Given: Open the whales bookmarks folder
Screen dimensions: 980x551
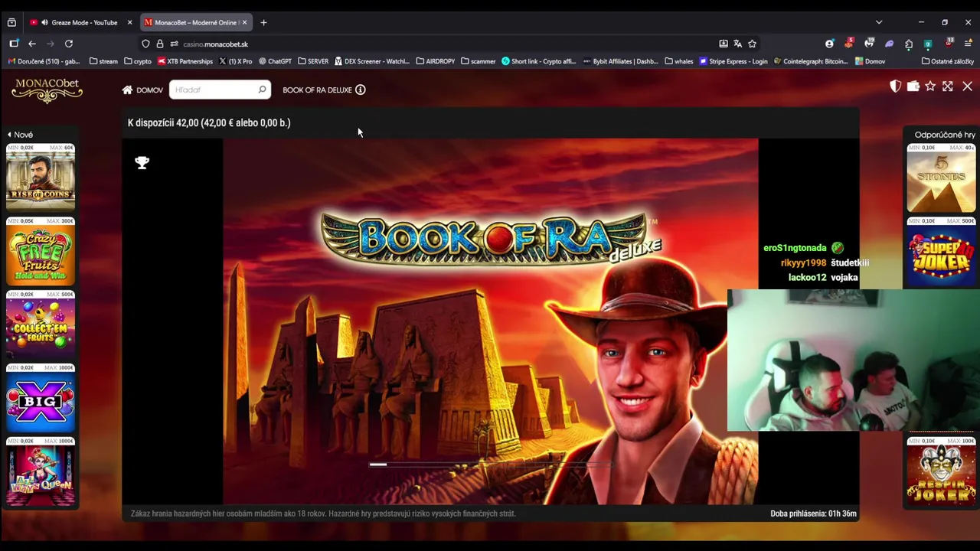Looking at the screenshot, I should pyautogui.click(x=679, y=61).
